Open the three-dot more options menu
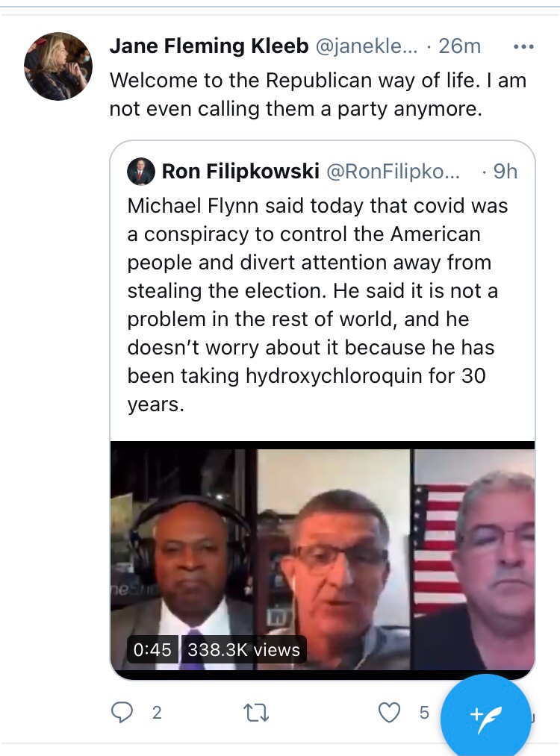This screenshot has height=756, width=560. click(524, 47)
